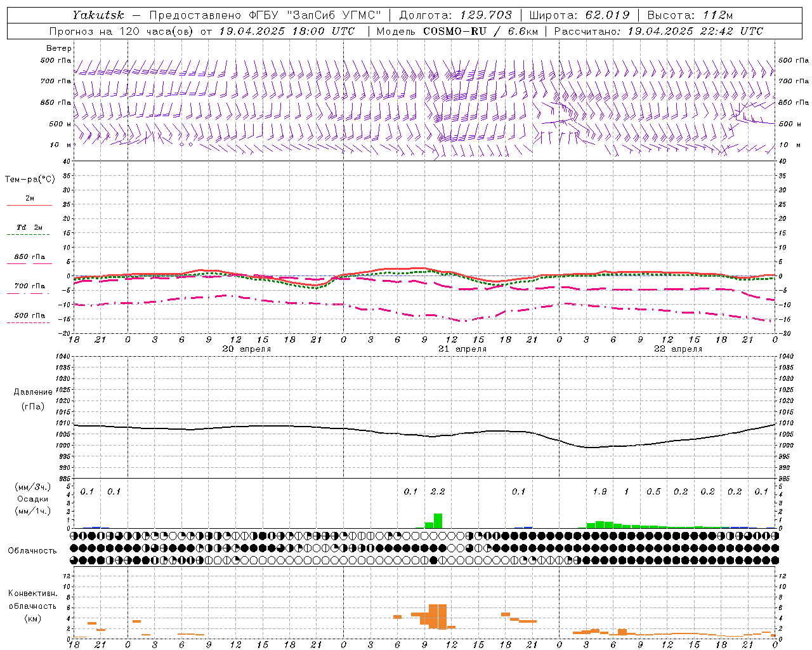Click the '20 апреля' date label

246,349
